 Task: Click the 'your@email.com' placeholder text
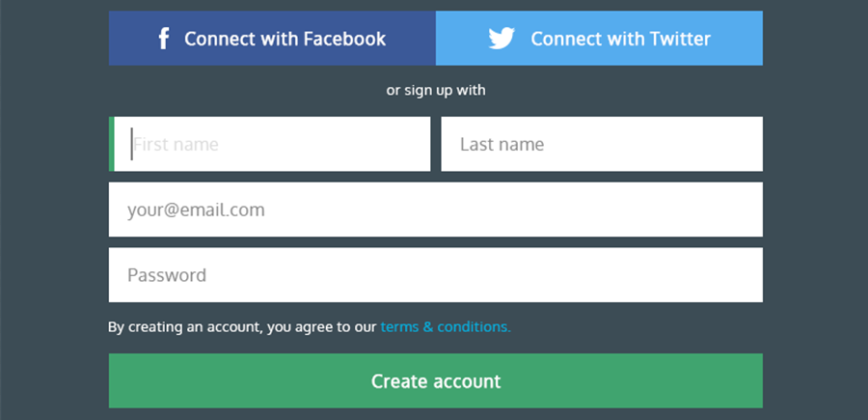196,210
